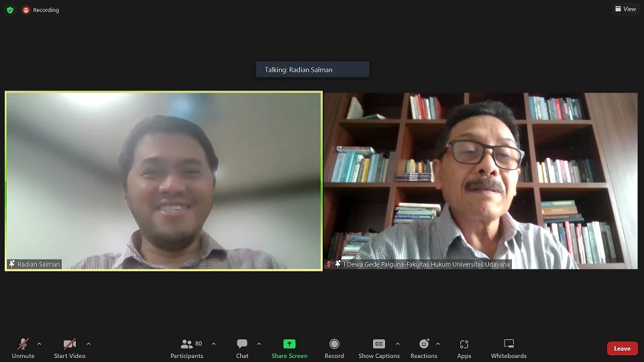Enable Show Captions
The height and width of the screenshot is (362, 644).
point(379,348)
